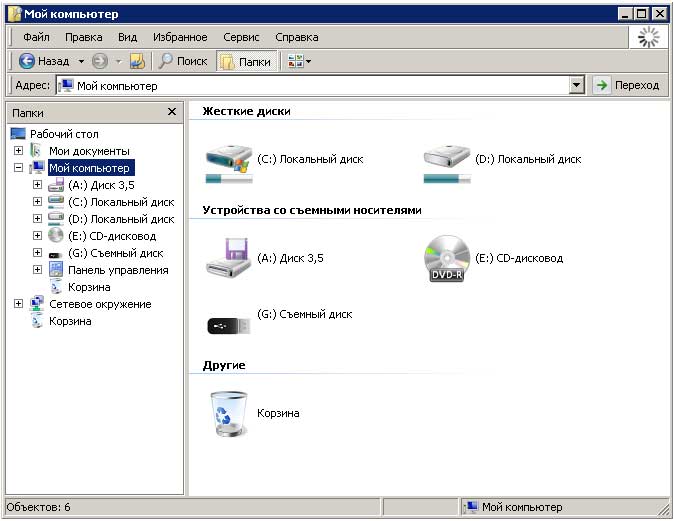Viewport: 674px width, 521px height.
Task: Click the Переход go button
Action: coord(628,86)
